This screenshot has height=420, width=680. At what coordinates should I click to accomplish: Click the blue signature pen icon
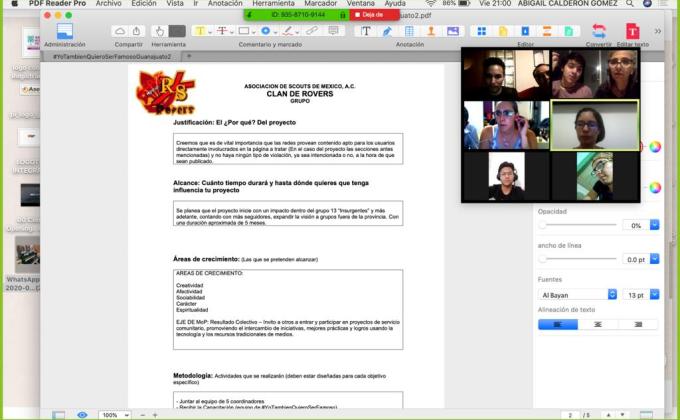tap(387, 31)
